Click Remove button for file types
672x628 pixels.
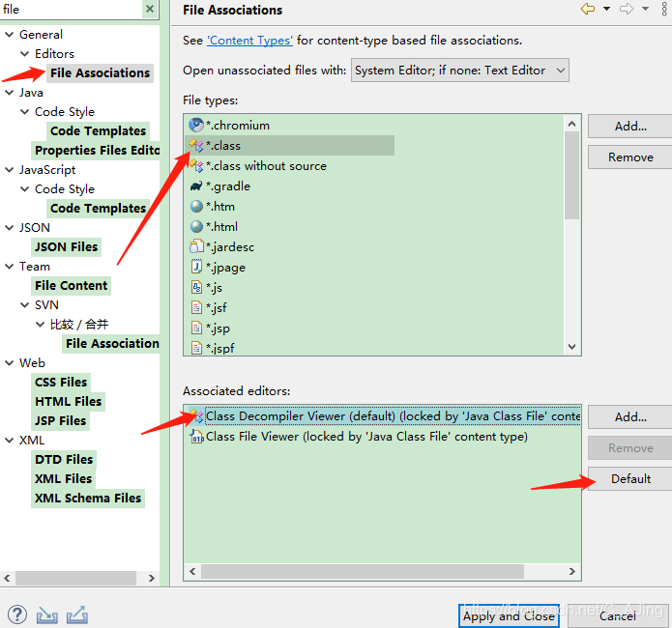(630, 157)
